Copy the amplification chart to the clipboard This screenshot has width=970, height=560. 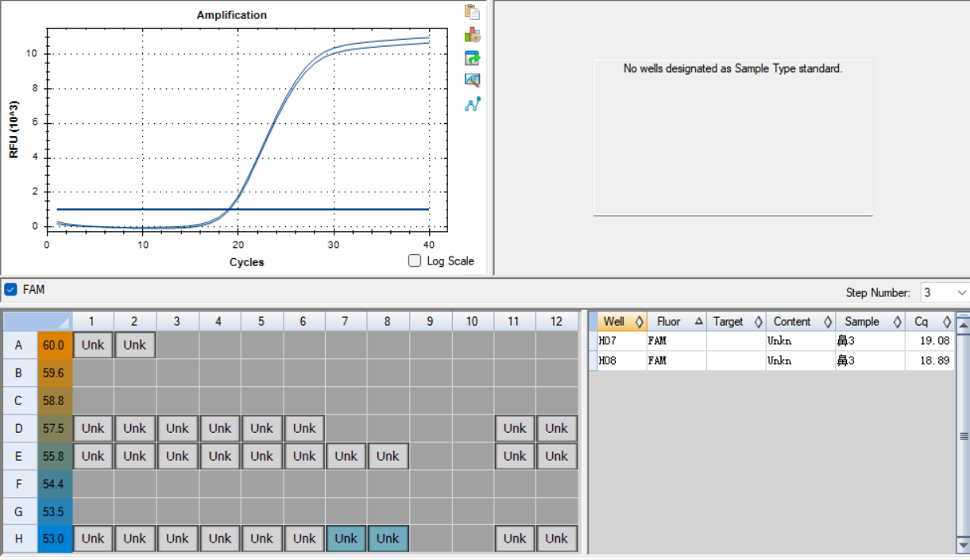point(473,12)
